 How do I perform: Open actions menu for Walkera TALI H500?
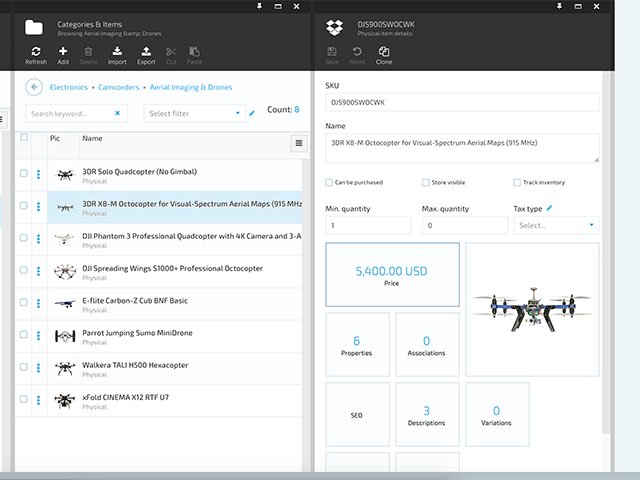38,368
